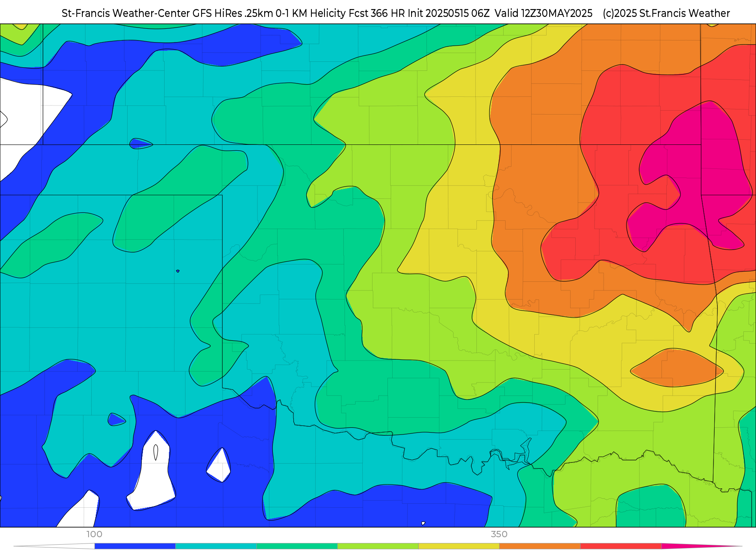This screenshot has height=551, width=756.
Task: Click the 'Valid 12Z30MAY2025' title text
Action: point(543,13)
